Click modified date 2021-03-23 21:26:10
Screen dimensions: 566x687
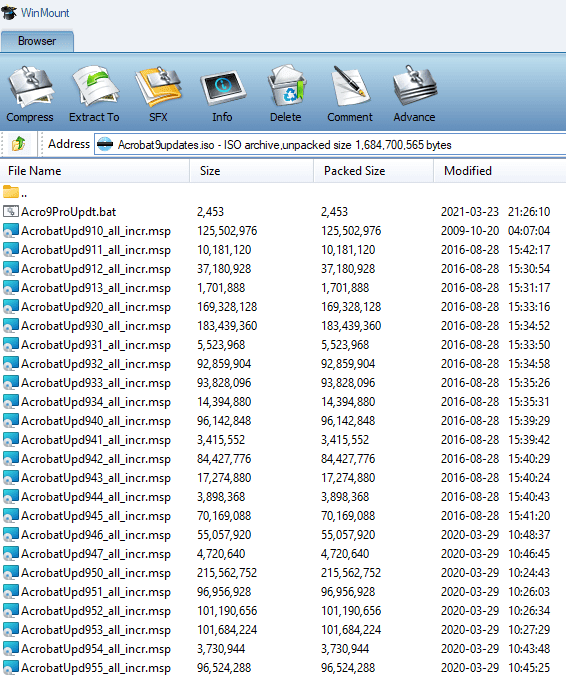click(x=495, y=212)
